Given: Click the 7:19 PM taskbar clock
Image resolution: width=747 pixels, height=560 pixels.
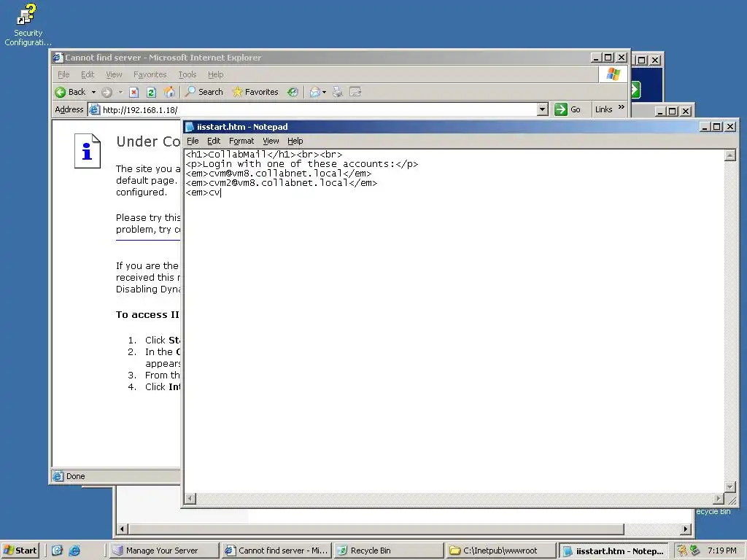Looking at the screenshot, I should (x=721, y=551).
